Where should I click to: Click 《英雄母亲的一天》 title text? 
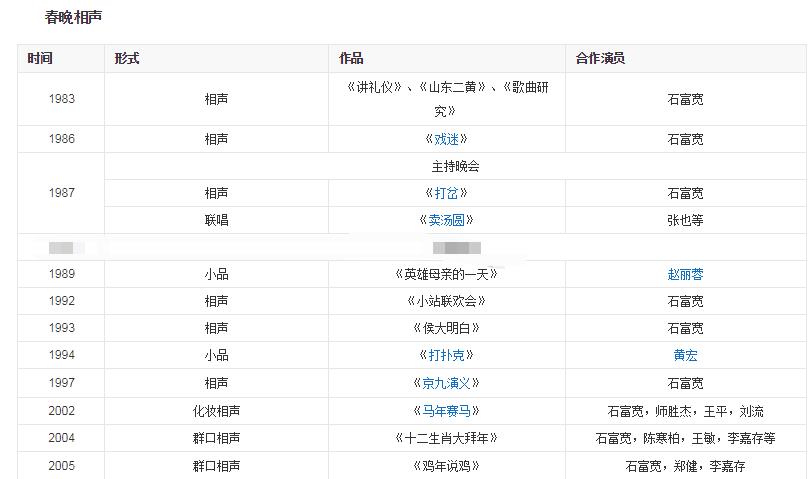(x=446, y=274)
